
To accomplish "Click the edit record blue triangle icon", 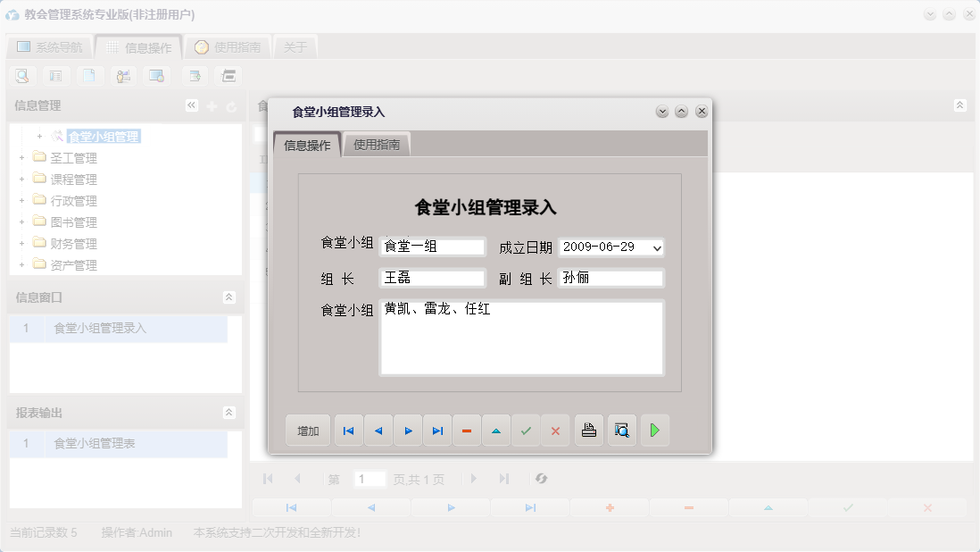I will [496, 430].
